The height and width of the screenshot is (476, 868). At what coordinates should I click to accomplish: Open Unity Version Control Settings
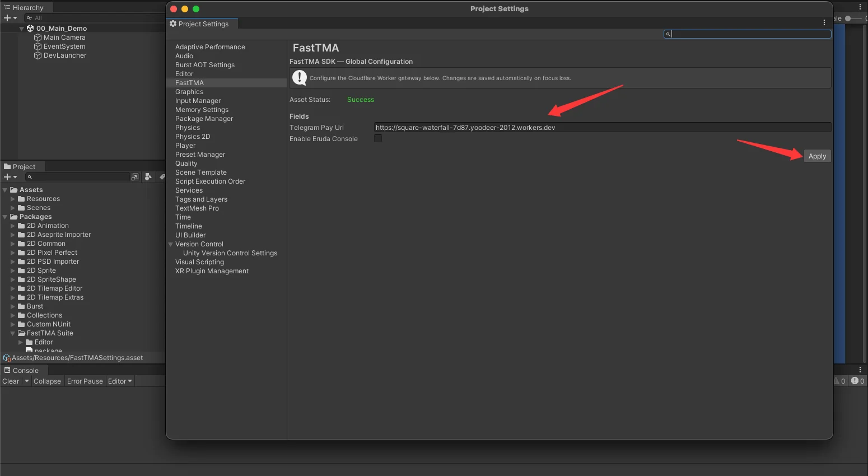click(230, 253)
